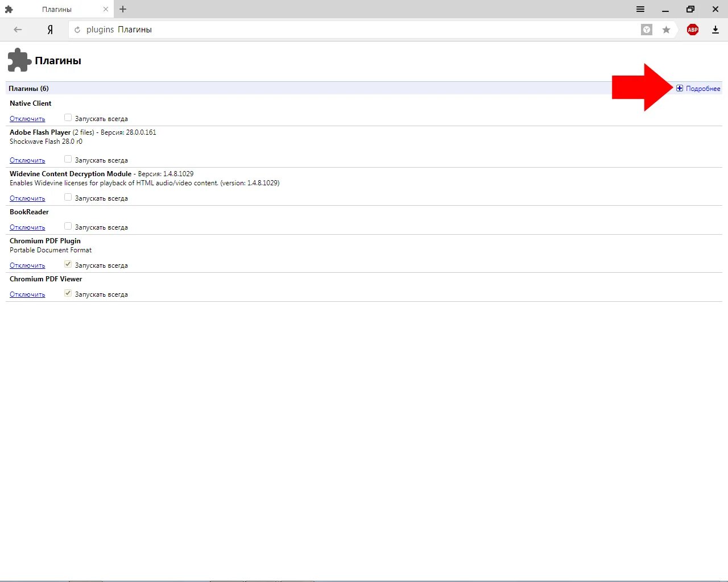
Task: Open downloads with the download arrow icon
Action: click(715, 30)
